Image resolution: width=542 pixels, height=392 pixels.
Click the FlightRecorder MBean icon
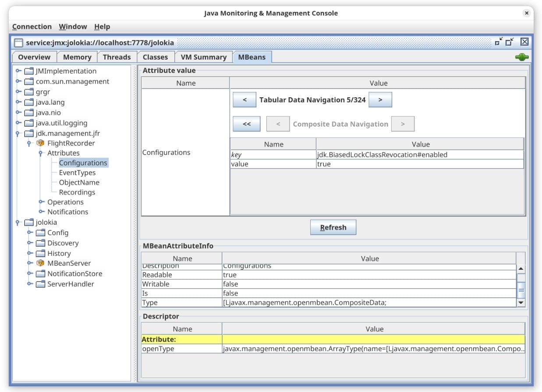[x=40, y=143]
